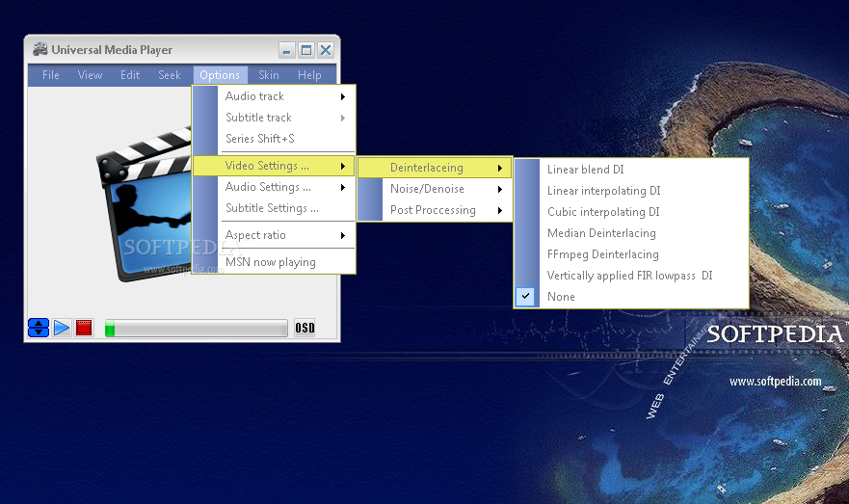The height and width of the screenshot is (504, 849).
Task: Select Median Deinterlacing
Action: [x=631, y=233]
